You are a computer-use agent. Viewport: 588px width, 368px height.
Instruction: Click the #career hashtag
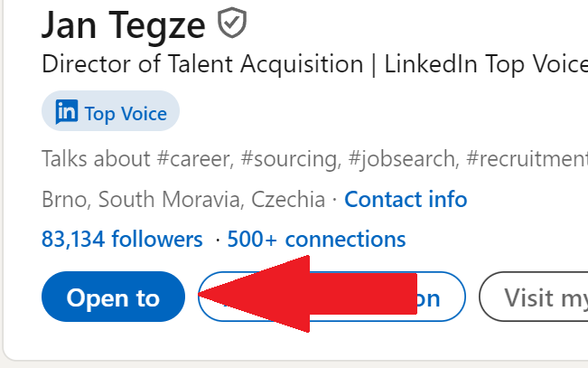point(194,159)
